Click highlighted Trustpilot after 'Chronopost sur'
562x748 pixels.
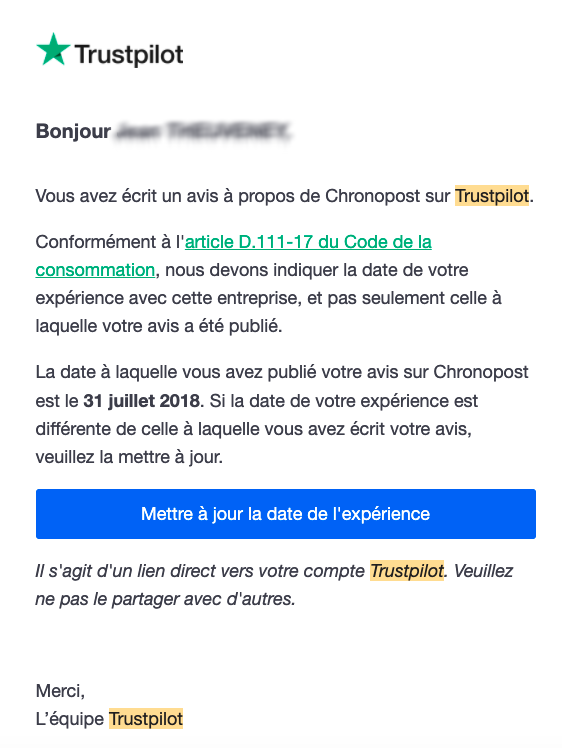[x=492, y=196]
